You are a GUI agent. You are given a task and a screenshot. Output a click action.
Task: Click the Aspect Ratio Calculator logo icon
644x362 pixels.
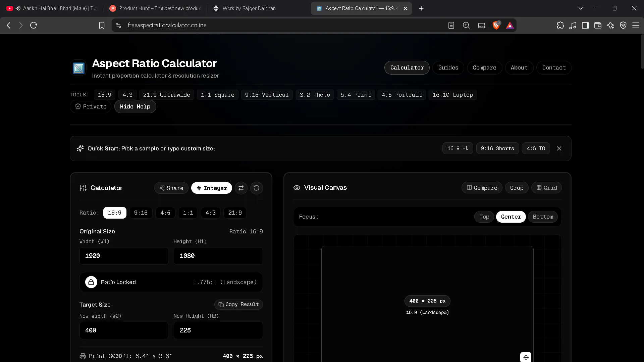click(79, 68)
